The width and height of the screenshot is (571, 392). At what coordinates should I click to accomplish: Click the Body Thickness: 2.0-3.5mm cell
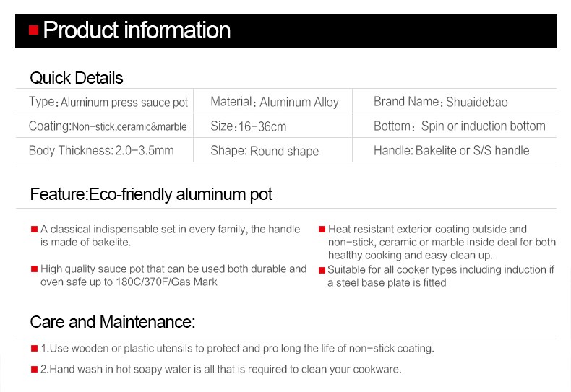tap(105, 150)
